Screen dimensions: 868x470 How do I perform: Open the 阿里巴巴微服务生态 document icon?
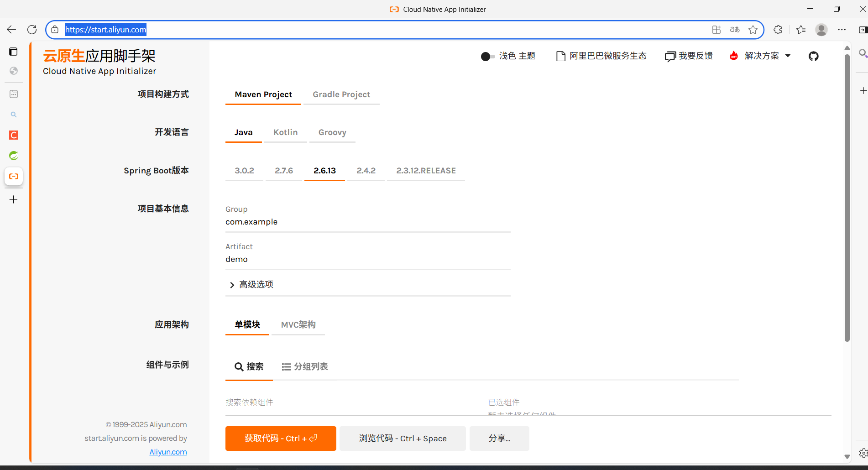560,56
